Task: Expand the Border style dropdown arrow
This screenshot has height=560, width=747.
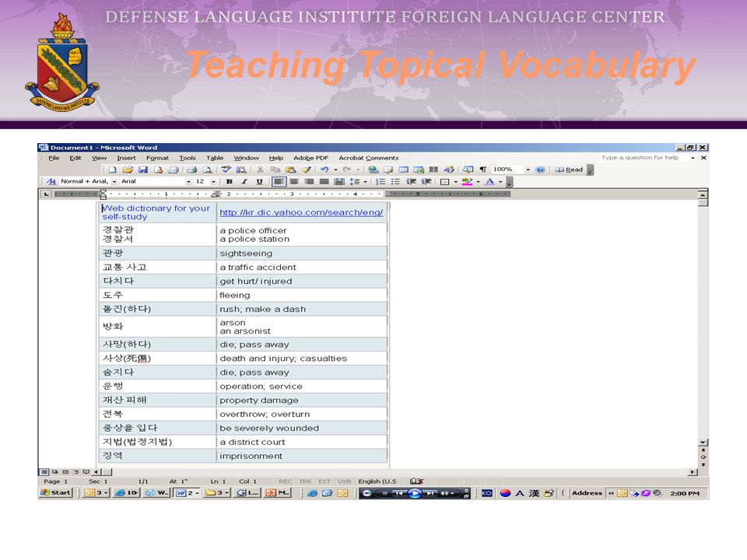Action: pos(455,181)
